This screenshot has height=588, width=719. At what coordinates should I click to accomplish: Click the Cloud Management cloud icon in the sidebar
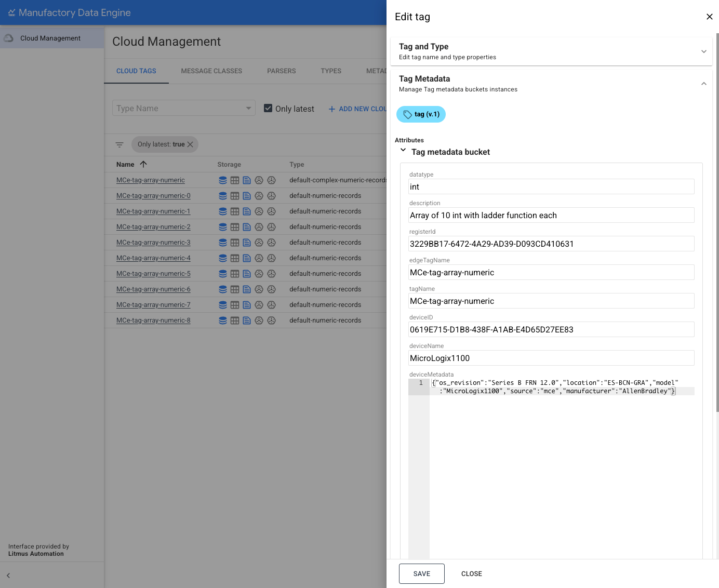tap(8, 37)
